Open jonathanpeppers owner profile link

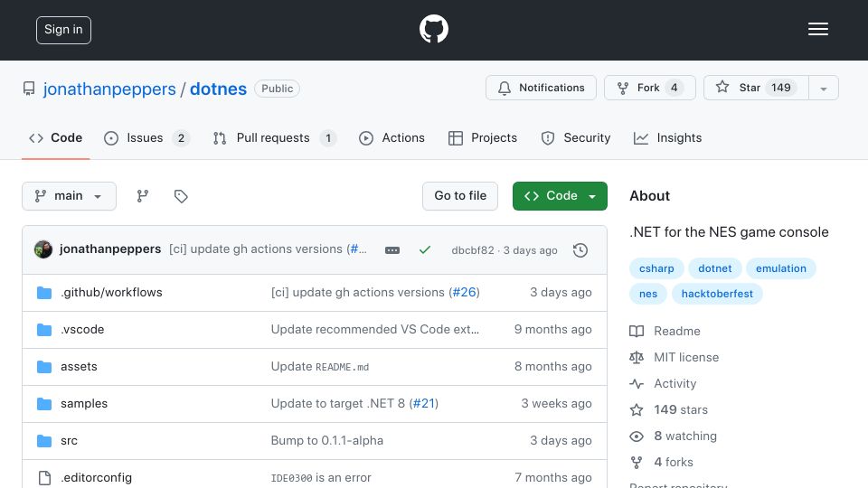109,89
